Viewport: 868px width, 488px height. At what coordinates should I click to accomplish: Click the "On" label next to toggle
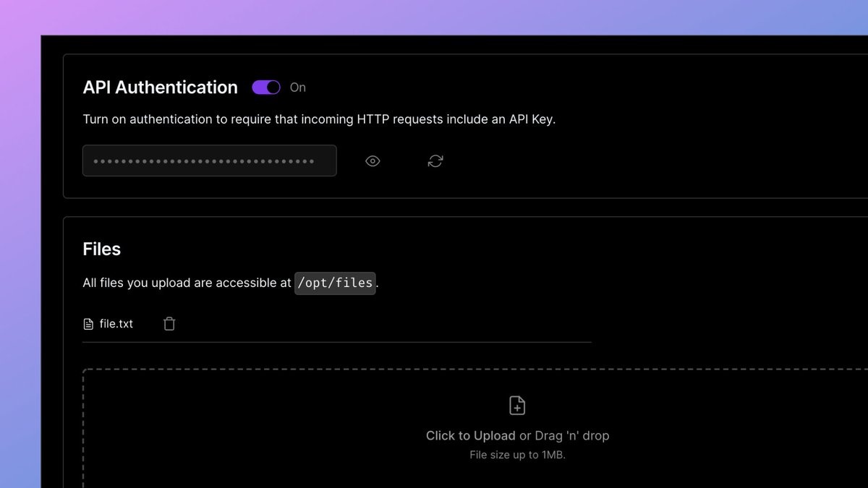(x=298, y=87)
